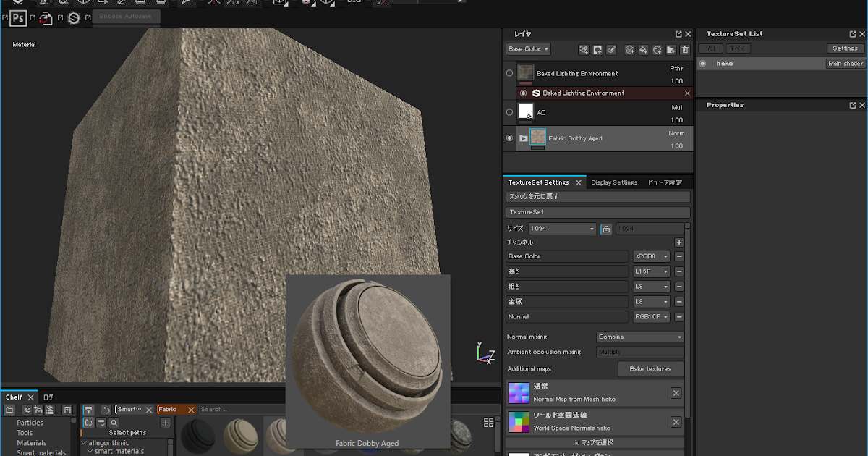
Task: Collapse the smart-materials tree in the Shelf
Action: pyautogui.click(x=88, y=450)
